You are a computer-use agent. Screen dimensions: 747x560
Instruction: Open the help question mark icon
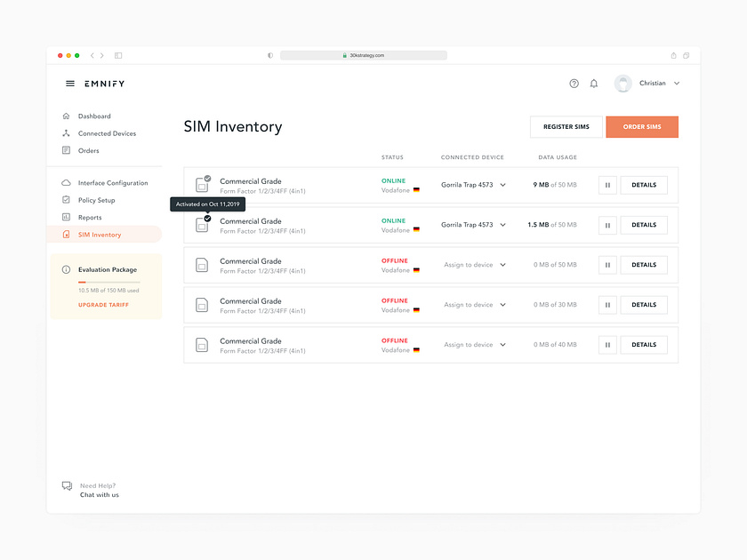(574, 83)
